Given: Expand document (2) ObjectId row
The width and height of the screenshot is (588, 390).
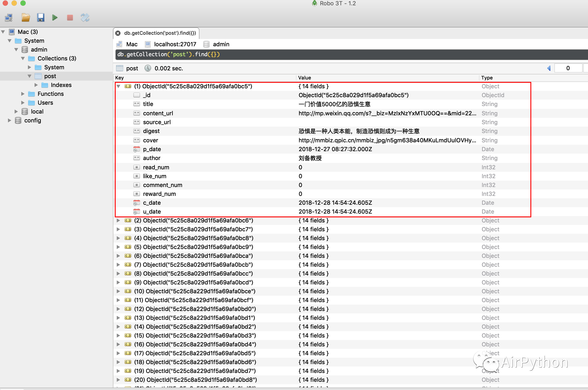Looking at the screenshot, I should (x=119, y=220).
